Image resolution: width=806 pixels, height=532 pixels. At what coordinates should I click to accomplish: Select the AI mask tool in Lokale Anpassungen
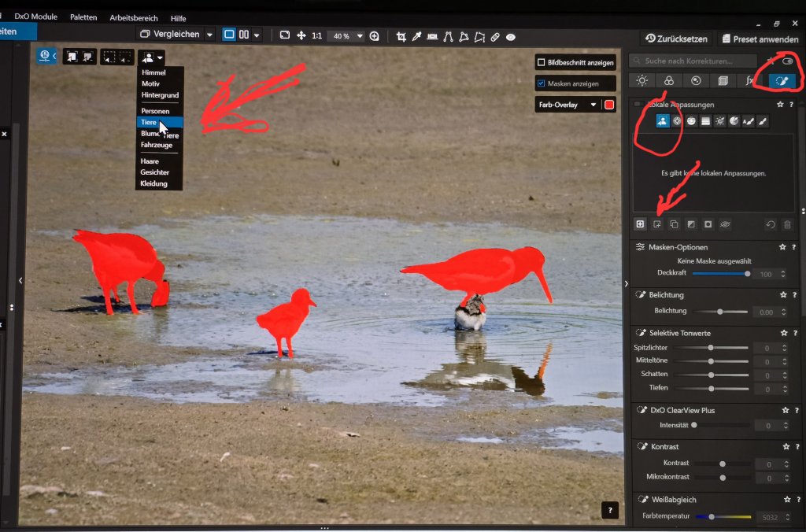point(662,121)
